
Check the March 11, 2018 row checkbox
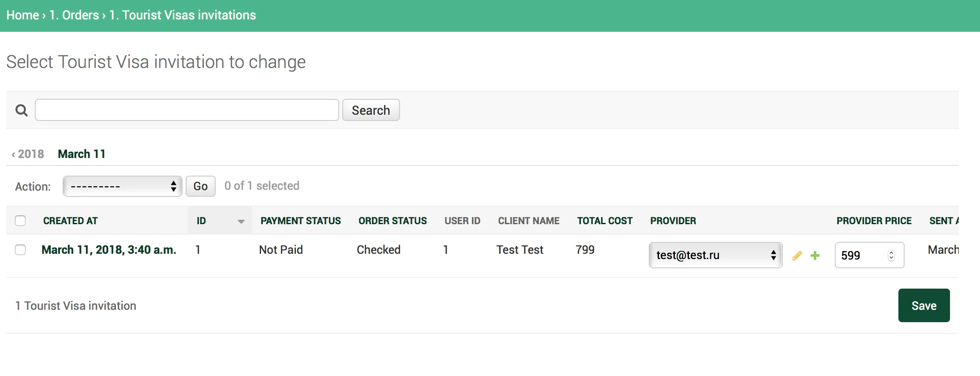(20, 250)
